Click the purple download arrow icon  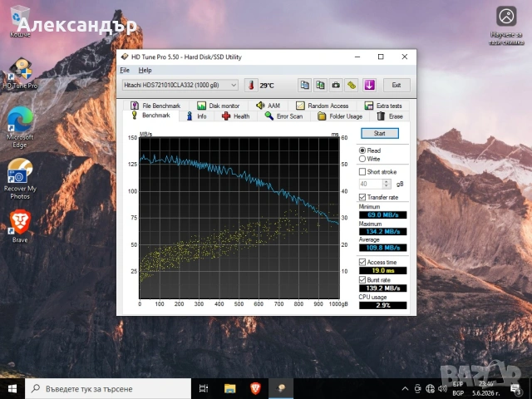tap(369, 85)
